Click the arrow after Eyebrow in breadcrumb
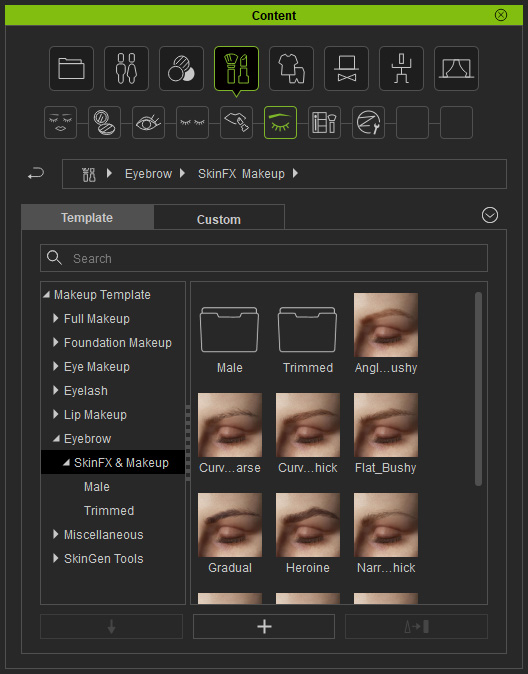Screen dimensions: 528x674 tap(182, 173)
